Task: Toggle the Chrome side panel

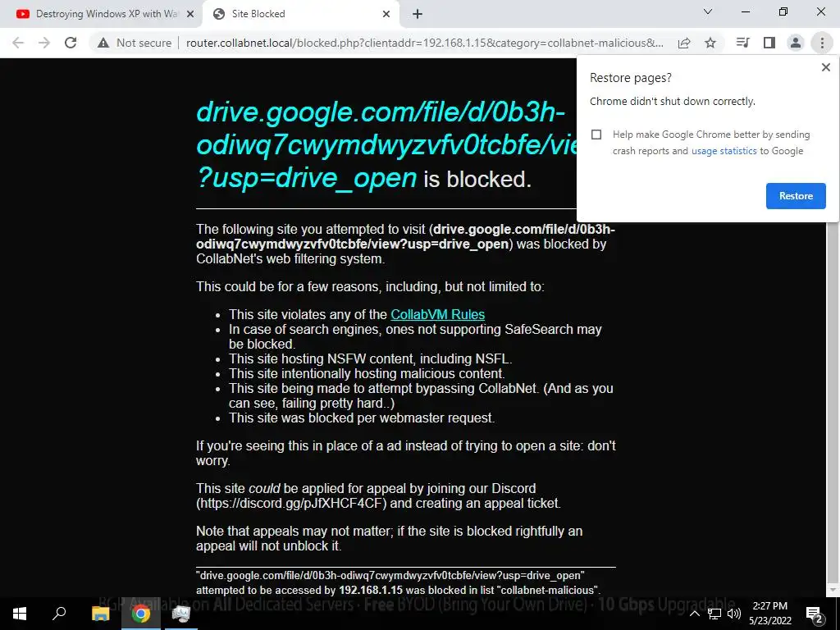Action: coord(769,43)
